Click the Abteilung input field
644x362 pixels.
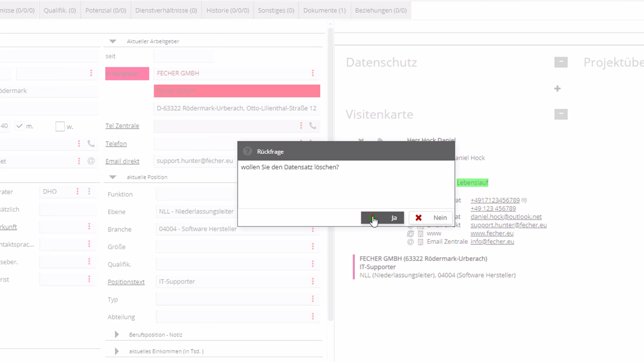point(237,317)
